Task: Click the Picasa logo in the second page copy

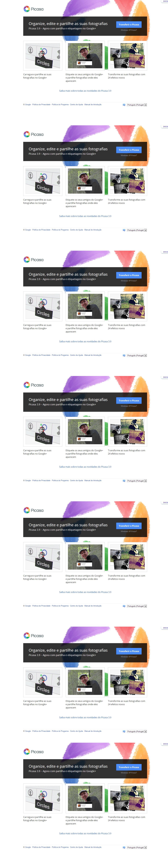Action: (33, 134)
